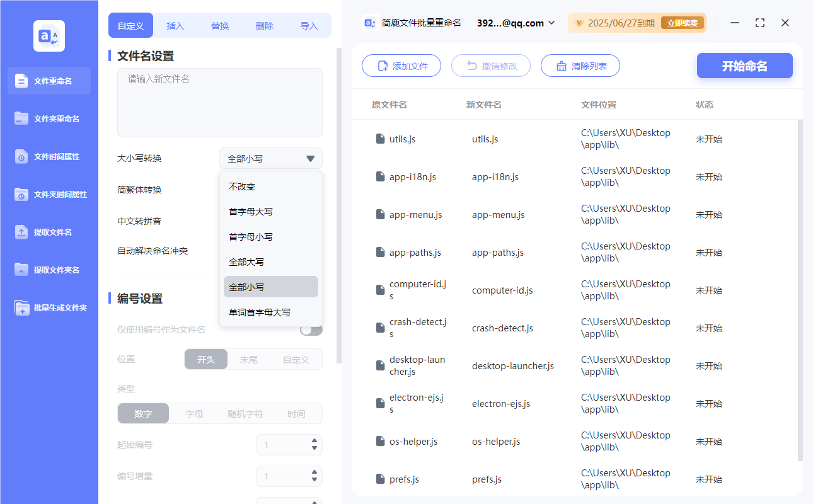
Task: Increase 起始编号 with the up stepper
Action: pos(314,441)
